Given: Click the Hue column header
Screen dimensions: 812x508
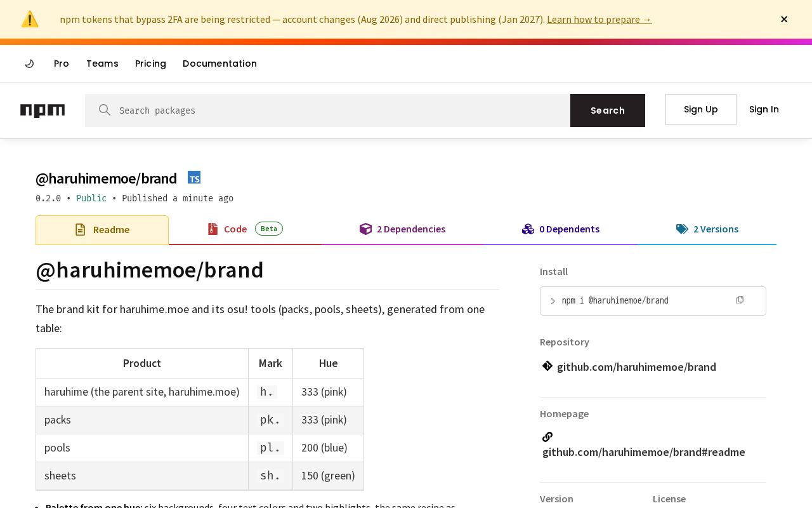Looking at the screenshot, I should [328, 363].
